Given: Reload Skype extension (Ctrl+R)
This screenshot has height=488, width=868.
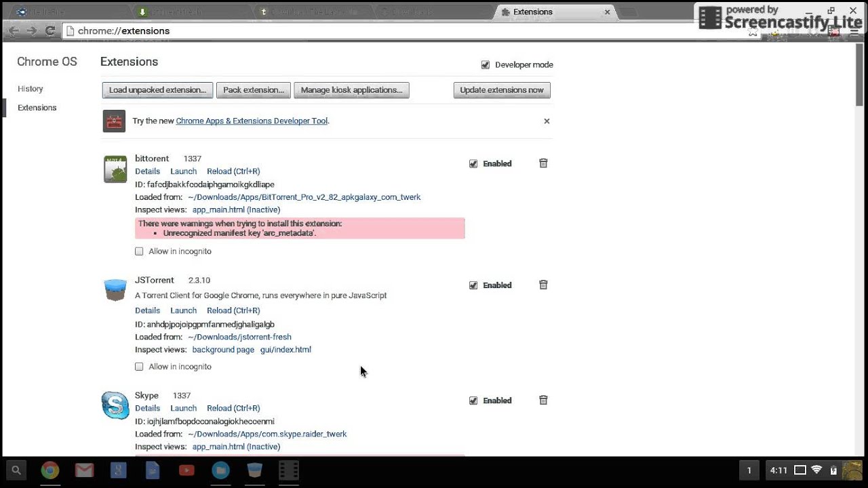Looking at the screenshot, I should point(233,408).
